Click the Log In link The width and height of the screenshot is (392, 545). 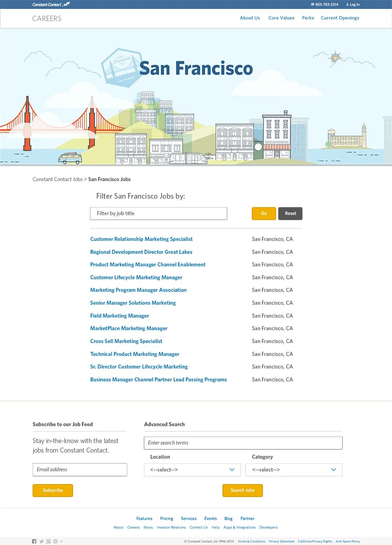click(x=353, y=4)
